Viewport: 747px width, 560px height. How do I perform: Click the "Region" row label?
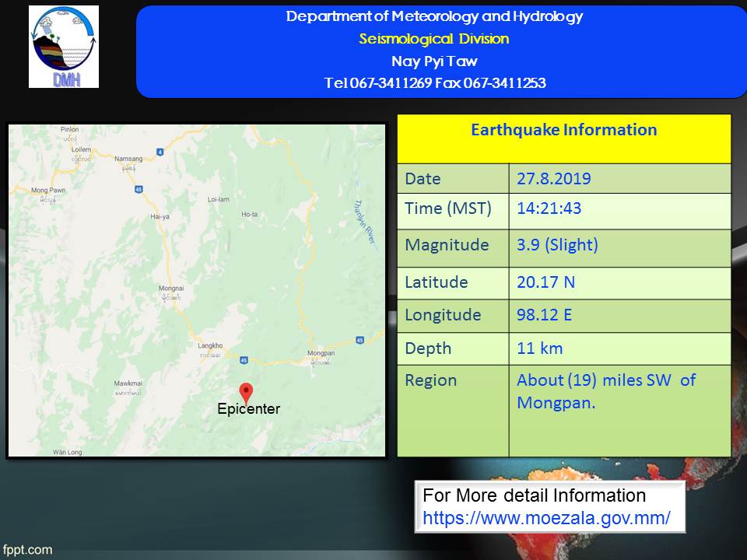430,380
